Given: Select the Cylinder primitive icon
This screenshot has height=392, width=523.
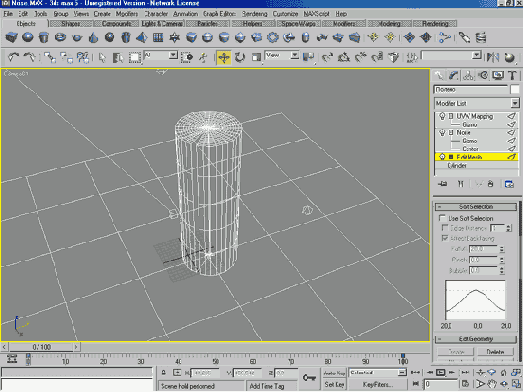Looking at the screenshot, I should [44, 37].
